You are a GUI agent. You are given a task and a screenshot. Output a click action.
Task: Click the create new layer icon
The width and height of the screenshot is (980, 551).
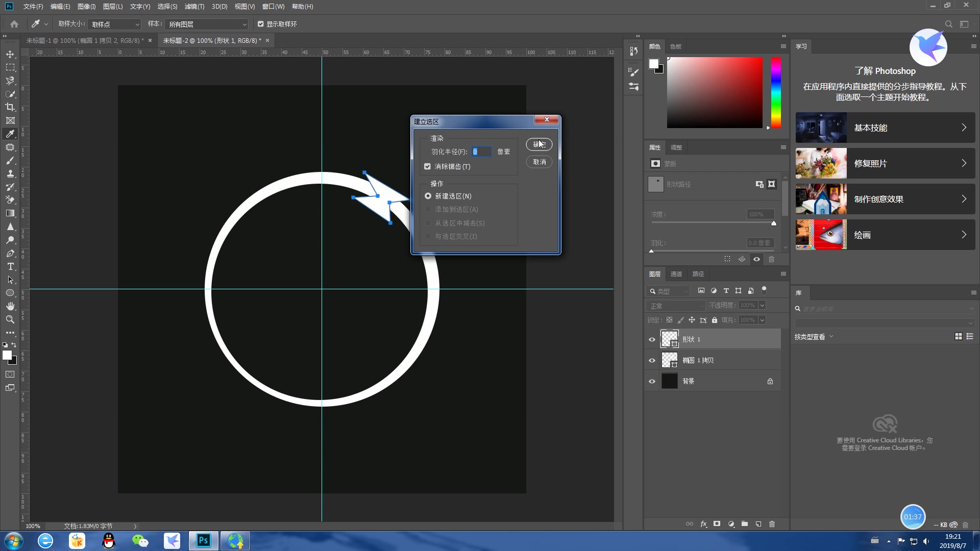(x=758, y=524)
